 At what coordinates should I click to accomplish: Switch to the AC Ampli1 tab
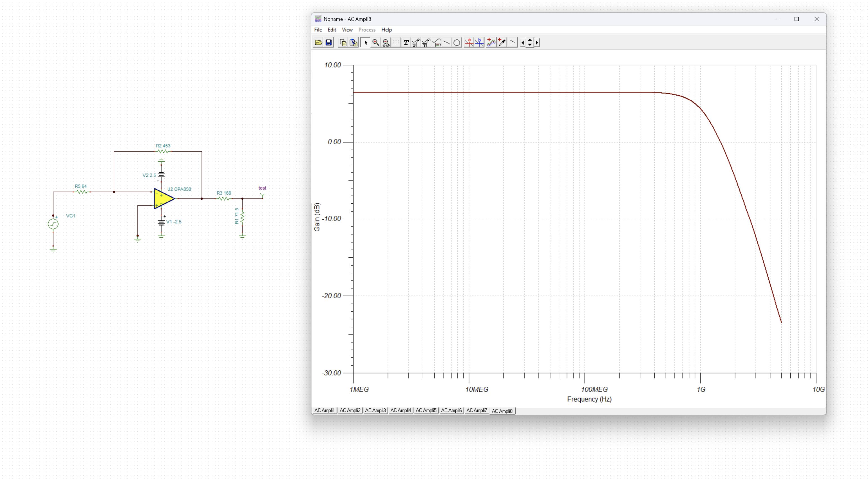pyautogui.click(x=324, y=410)
